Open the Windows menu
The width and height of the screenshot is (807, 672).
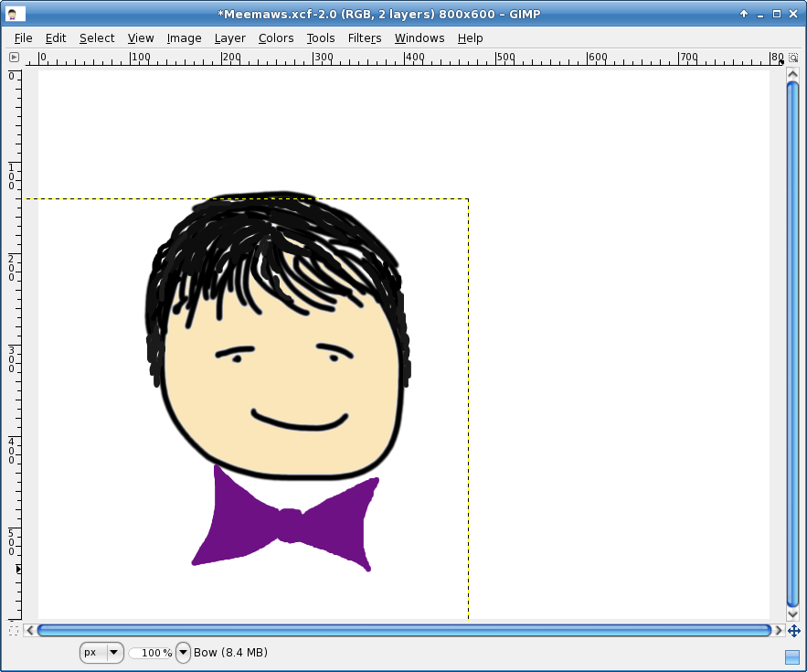point(419,38)
